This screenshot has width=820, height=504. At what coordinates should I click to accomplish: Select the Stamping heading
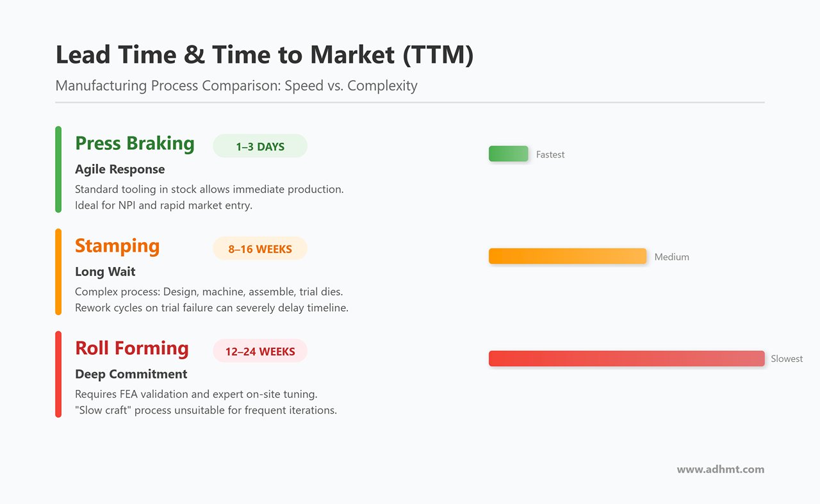pos(117,246)
